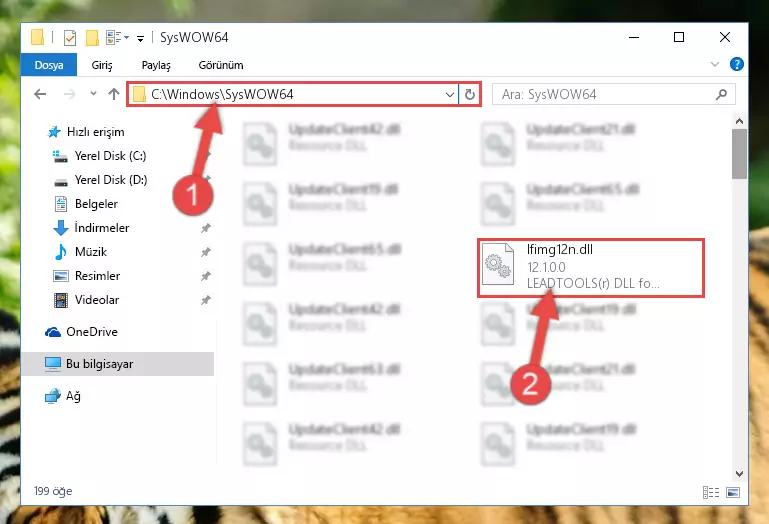This screenshot has height=524, width=769.
Task: Click the folder icon in the title bar
Action: pos(37,37)
